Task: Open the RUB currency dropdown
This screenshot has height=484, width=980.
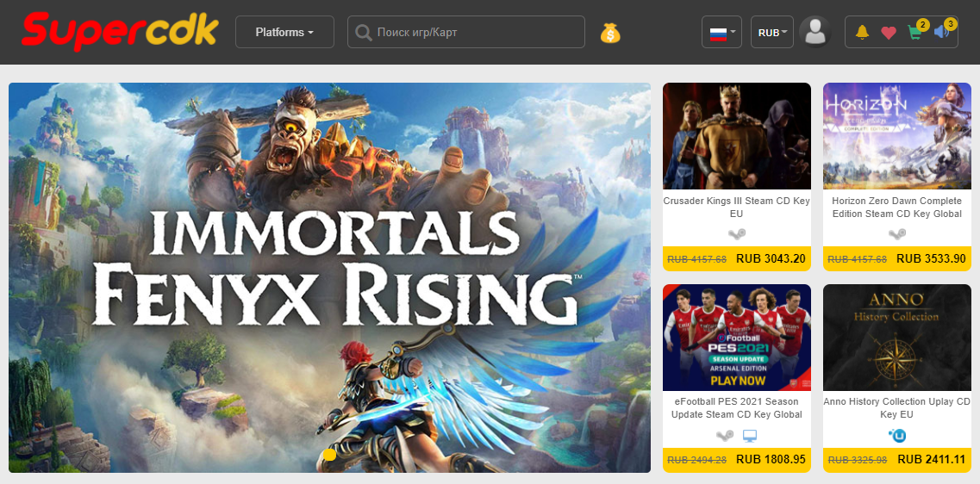Action: click(x=772, y=32)
